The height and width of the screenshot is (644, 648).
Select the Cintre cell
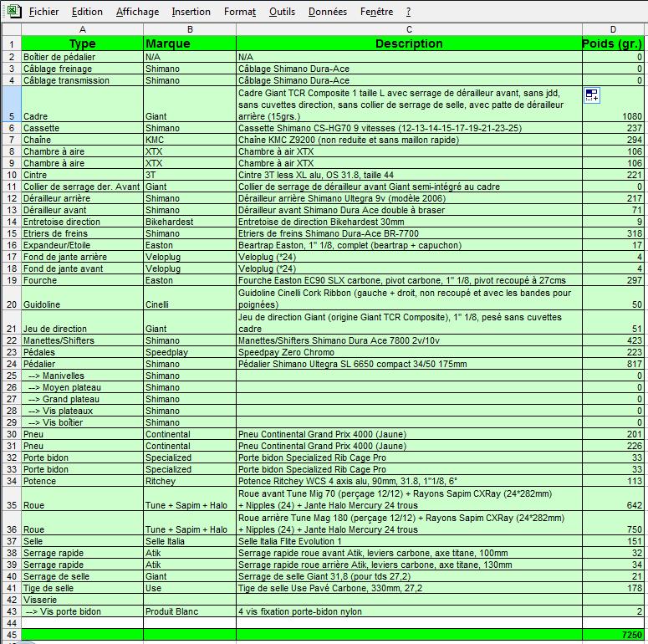coord(82,175)
